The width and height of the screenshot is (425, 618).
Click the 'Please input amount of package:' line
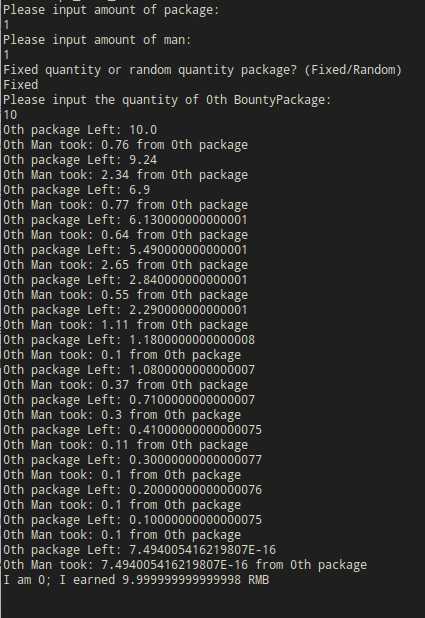click(111, 9)
